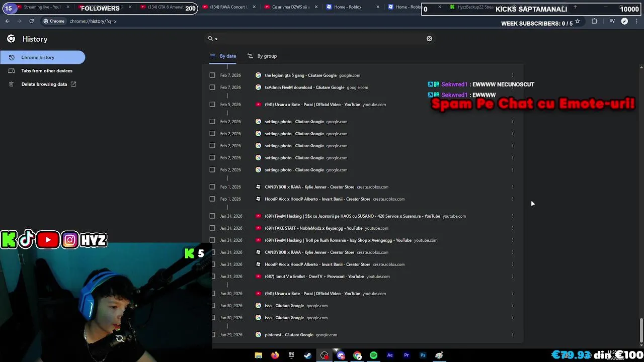Clear the history search with the X icon
This screenshot has width=644, height=362.
point(429,39)
